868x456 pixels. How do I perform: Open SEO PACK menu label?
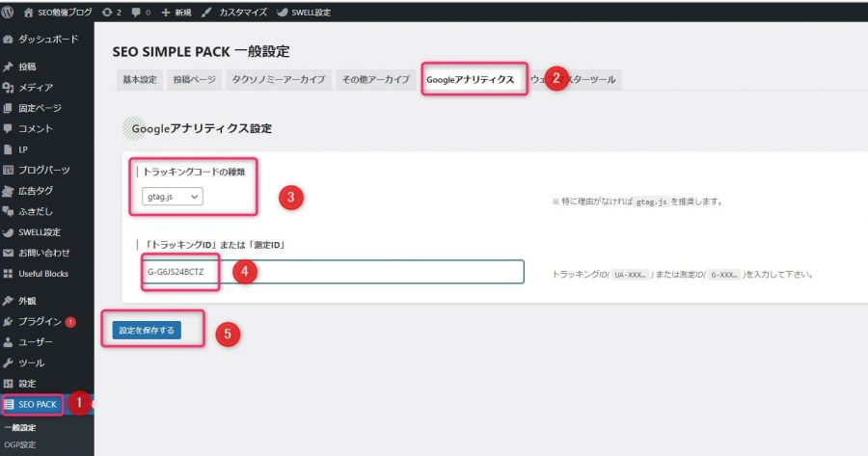[38, 405]
